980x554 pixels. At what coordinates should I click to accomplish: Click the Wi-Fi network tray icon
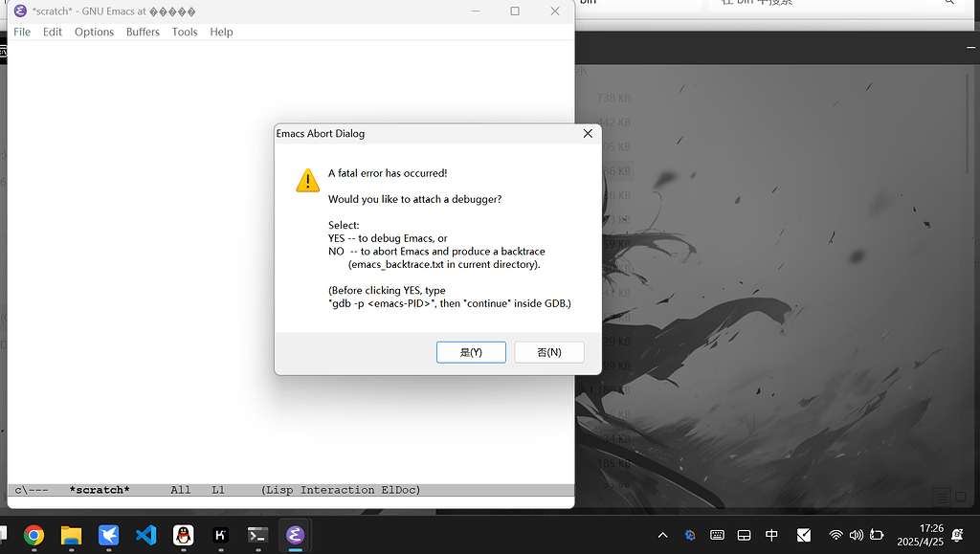tap(835, 535)
